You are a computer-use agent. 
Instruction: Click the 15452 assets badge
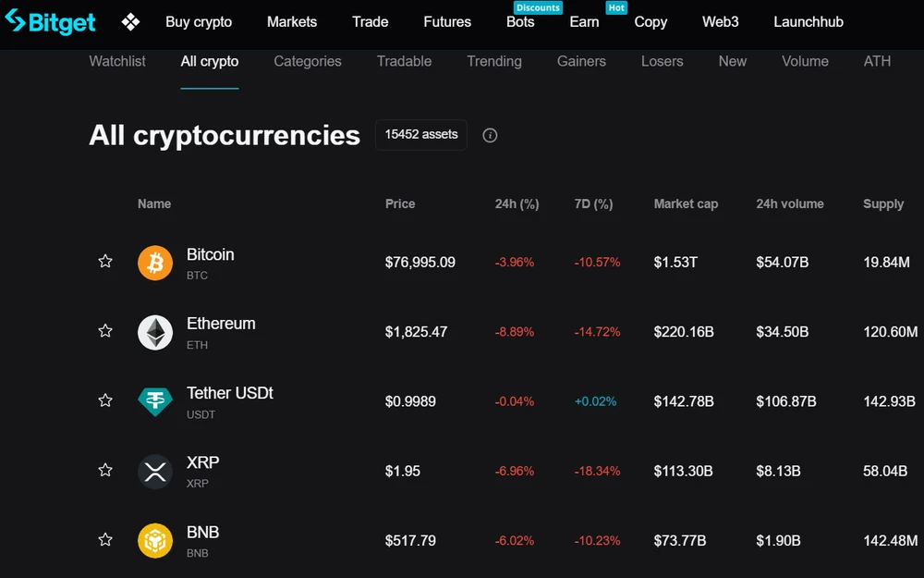pyautogui.click(x=420, y=135)
